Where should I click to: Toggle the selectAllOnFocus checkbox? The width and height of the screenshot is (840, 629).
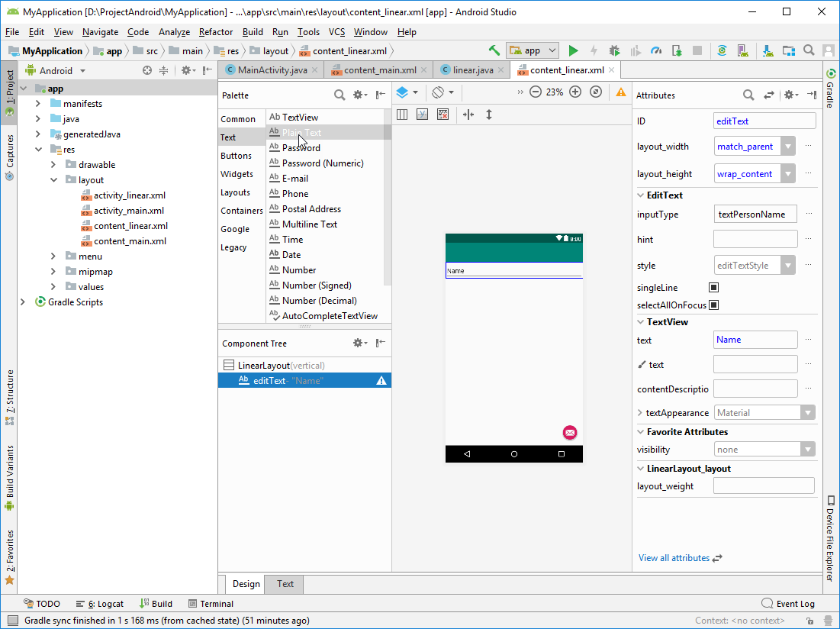pos(713,305)
